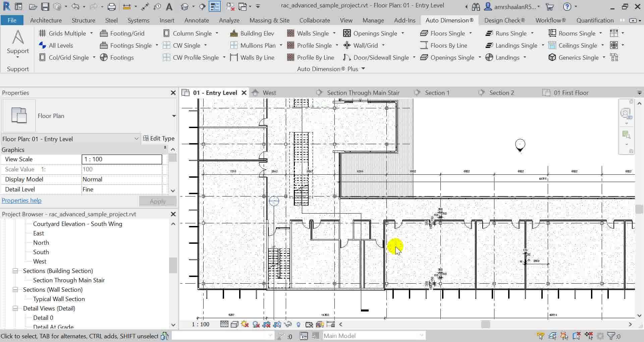
Task: Click the Wall/Grid dimension tool
Action: (x=361, y=45)
